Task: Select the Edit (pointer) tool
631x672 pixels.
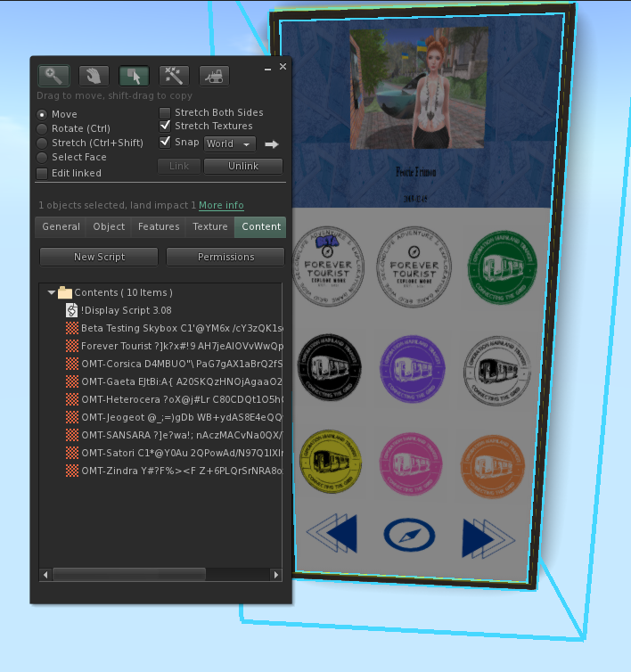Action: pyautogui.click(x=134, y=77)
